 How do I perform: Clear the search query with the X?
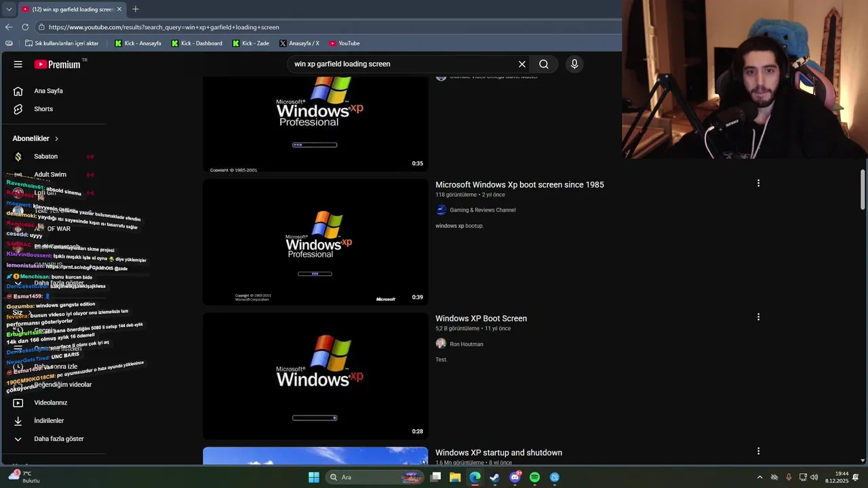pyautogui.click(x=522, y=64)
